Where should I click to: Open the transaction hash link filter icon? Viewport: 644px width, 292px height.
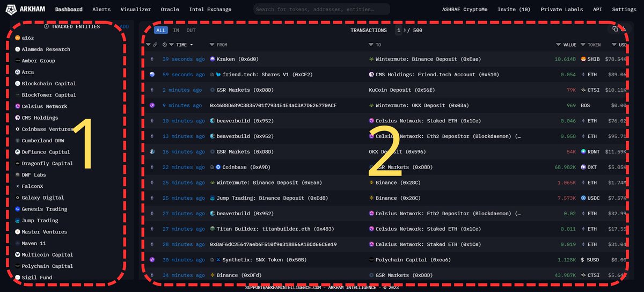(x=155, y=45)
